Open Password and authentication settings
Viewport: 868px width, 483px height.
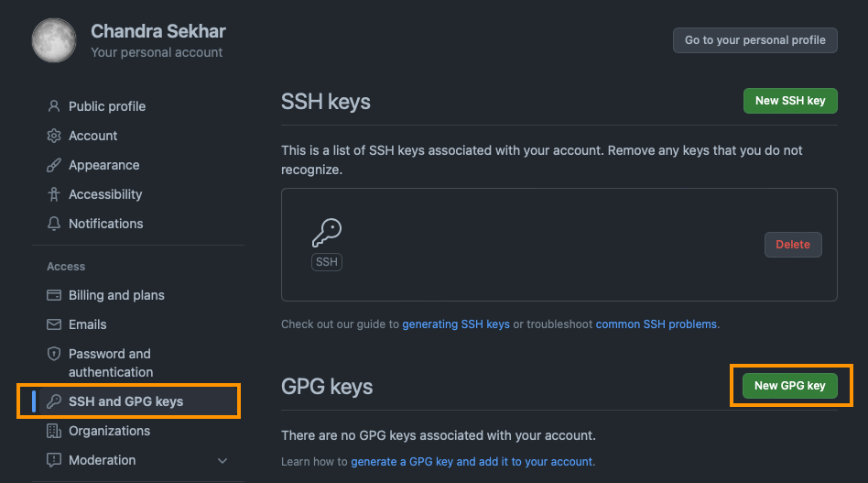110,363
